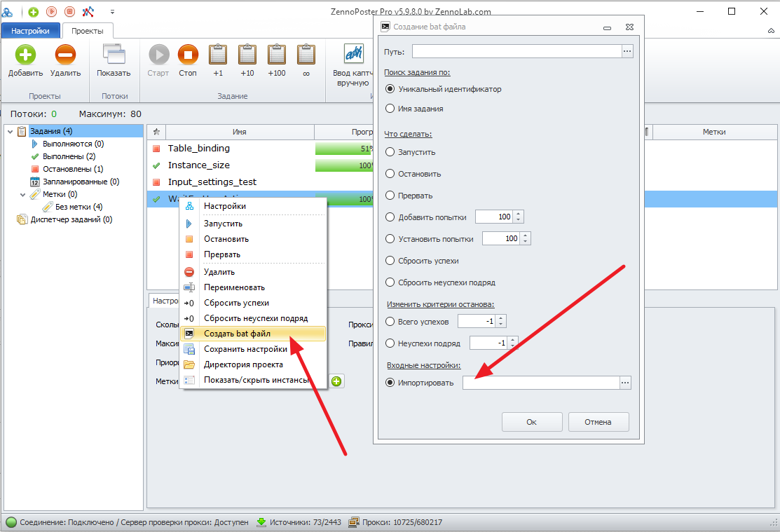Screen dimensions: 780x532
Task: Choose Остановить in the context menu
Action: [253, 240]
